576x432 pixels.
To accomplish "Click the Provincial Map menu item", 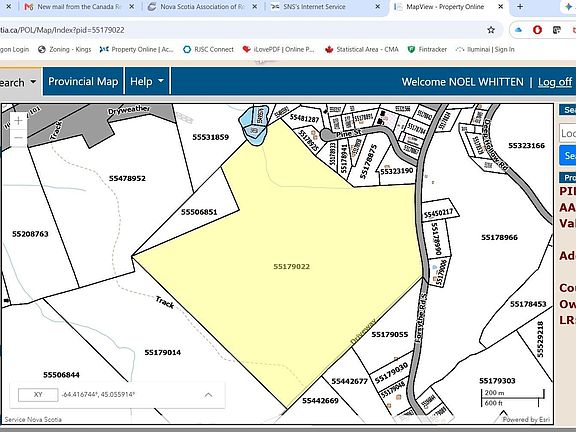I will point(83,81).
